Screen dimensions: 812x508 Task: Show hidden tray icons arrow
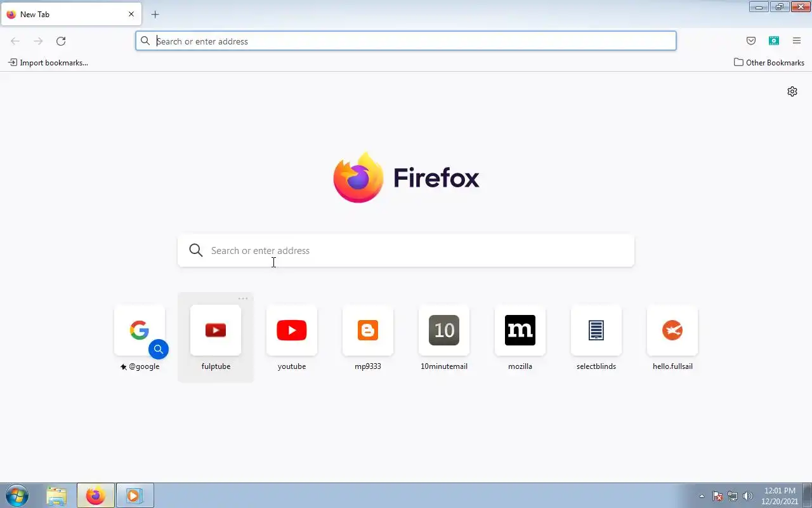(702, 496)
